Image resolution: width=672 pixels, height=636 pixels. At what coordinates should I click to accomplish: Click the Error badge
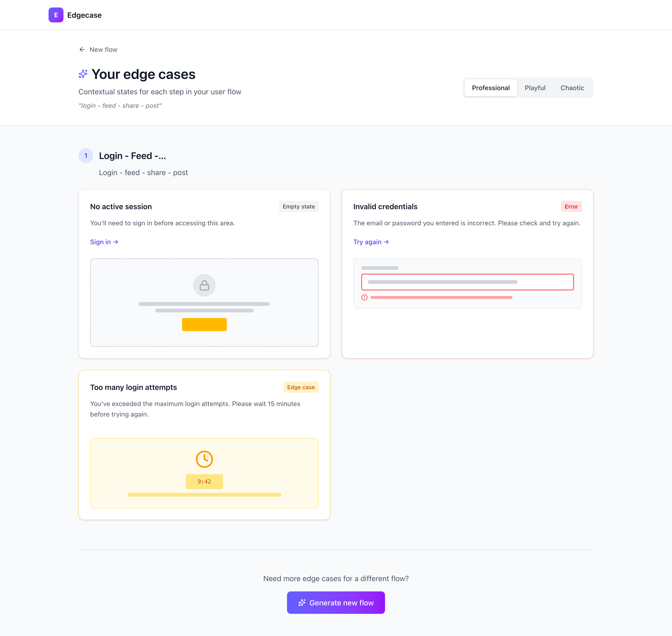click(571, 206)
